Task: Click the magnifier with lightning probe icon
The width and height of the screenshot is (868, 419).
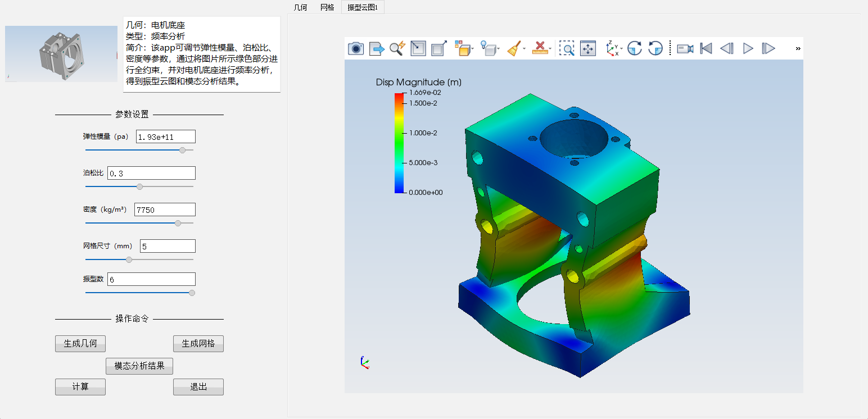Action: tap(397, 48)
